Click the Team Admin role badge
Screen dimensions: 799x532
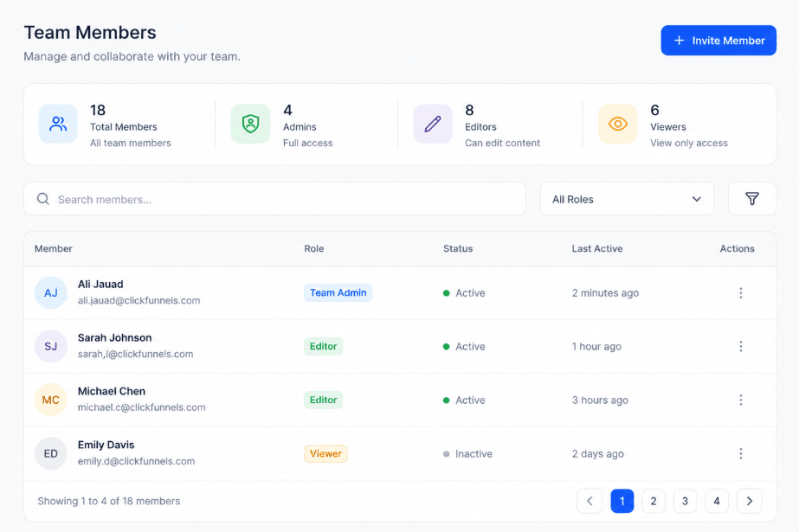pyautogui.click(x=338, y=292)
